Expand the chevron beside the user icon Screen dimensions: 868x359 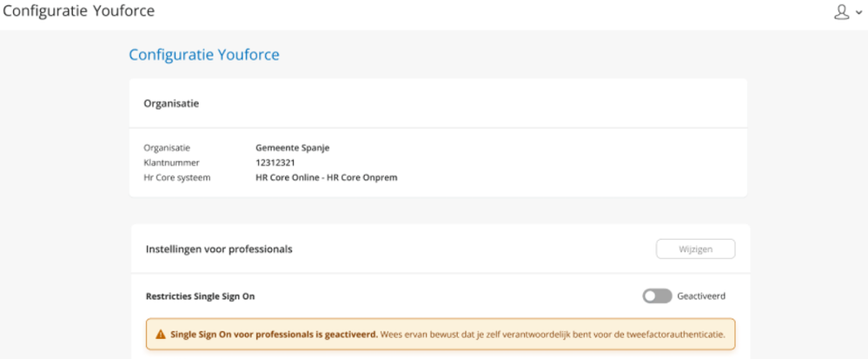coord(857,14)
